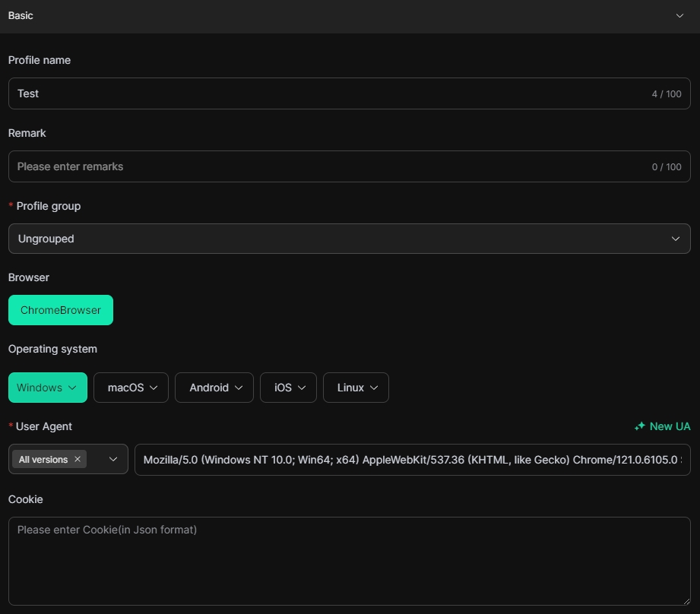
Task: Choose the Android operating system option
Action: pos(214,388)
